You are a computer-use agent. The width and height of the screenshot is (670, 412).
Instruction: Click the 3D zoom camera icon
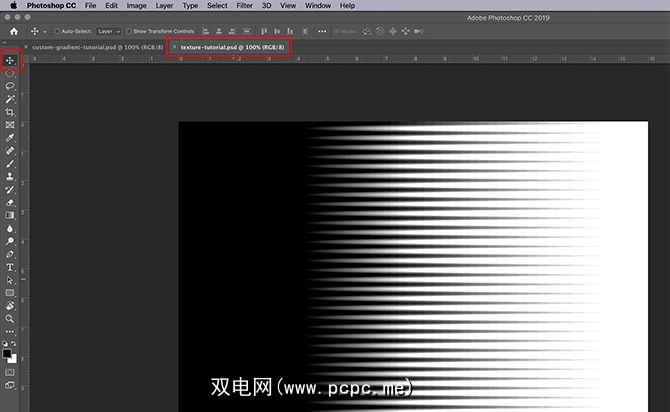[x=418, y=31]
